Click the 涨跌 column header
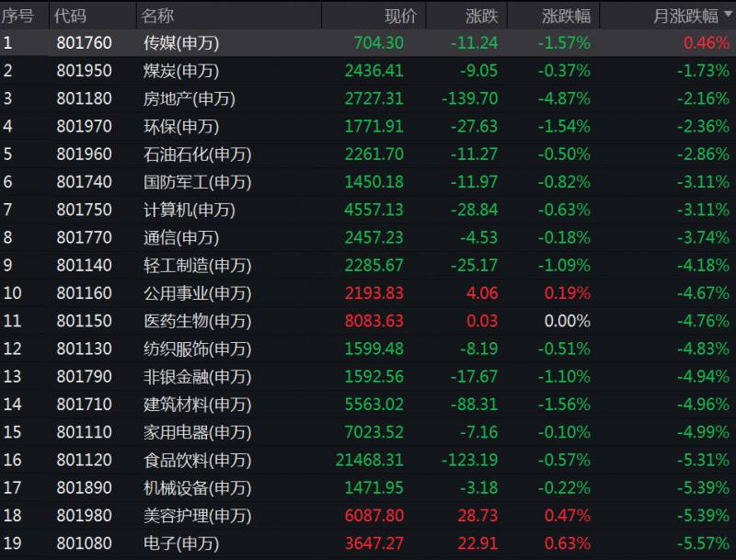 [x=481, y=16]
